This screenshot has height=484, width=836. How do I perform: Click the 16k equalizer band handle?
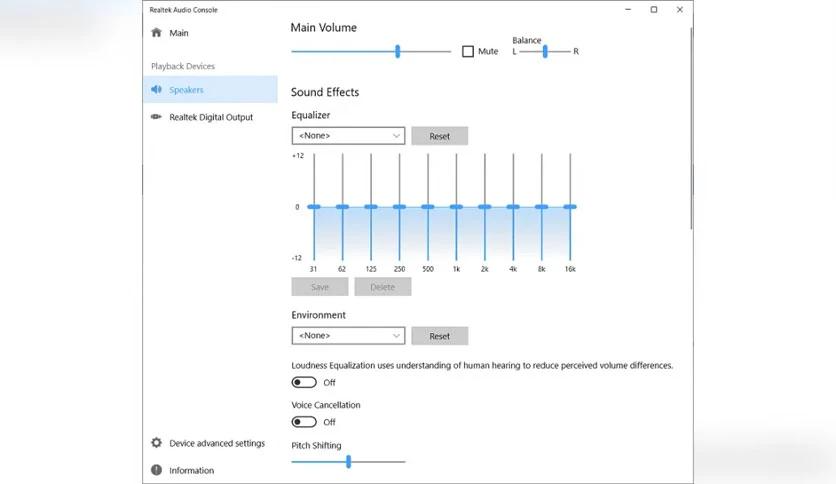click(570, 207)
